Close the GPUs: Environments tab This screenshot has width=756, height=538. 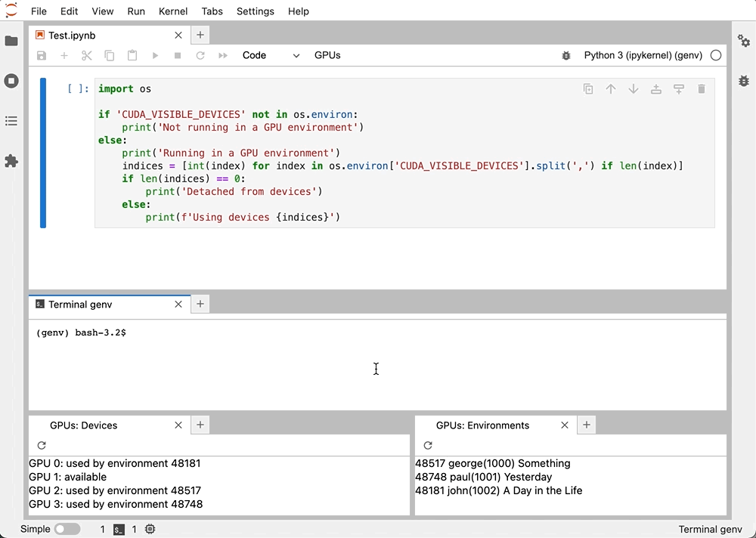point(565,425)
